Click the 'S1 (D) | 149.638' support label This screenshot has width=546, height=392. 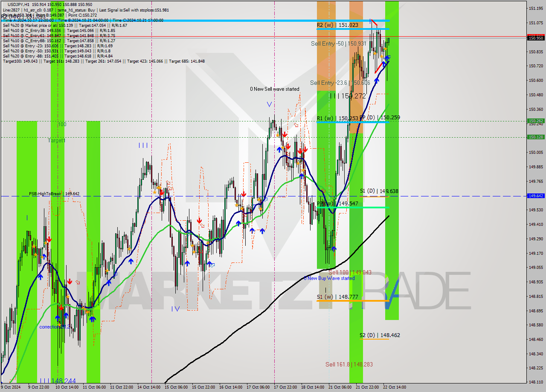pyautogui.click(x=379, y=191)
